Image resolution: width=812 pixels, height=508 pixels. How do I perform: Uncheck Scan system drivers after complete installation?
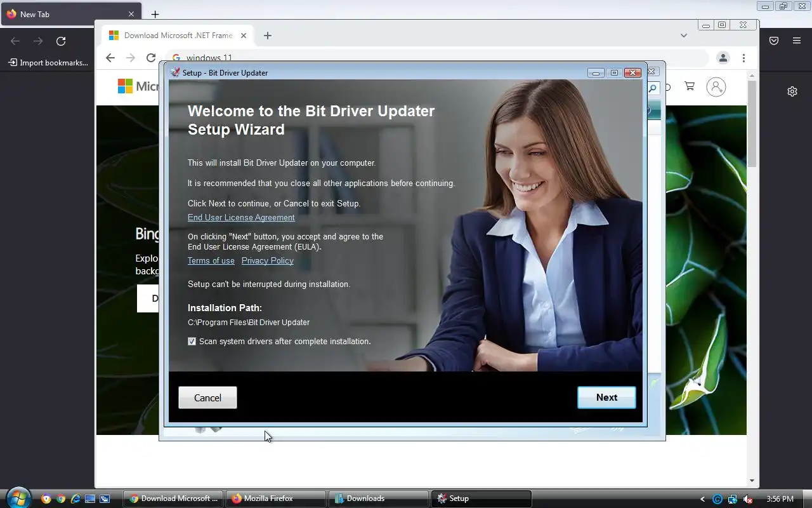(192, 341)
